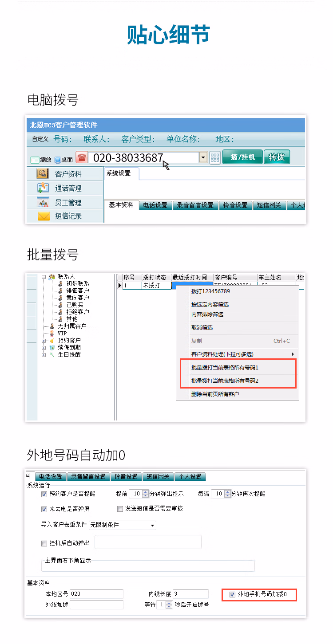Choose 取消筛选 menu entry
The width and height of the screenshot is (333, 644).
tap(202, 328)
